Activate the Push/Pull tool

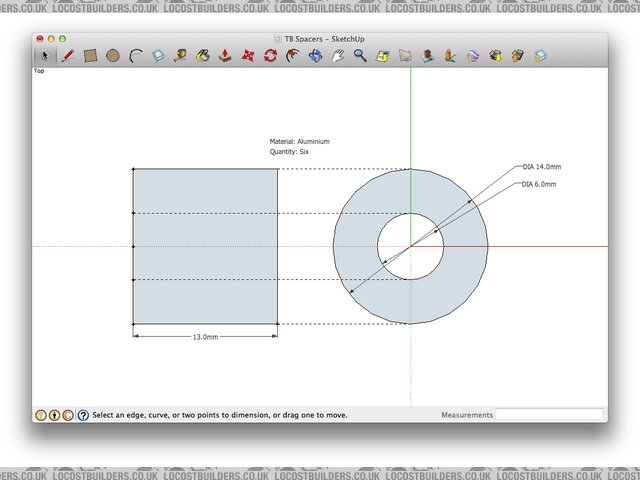click(x=226, y=56)
